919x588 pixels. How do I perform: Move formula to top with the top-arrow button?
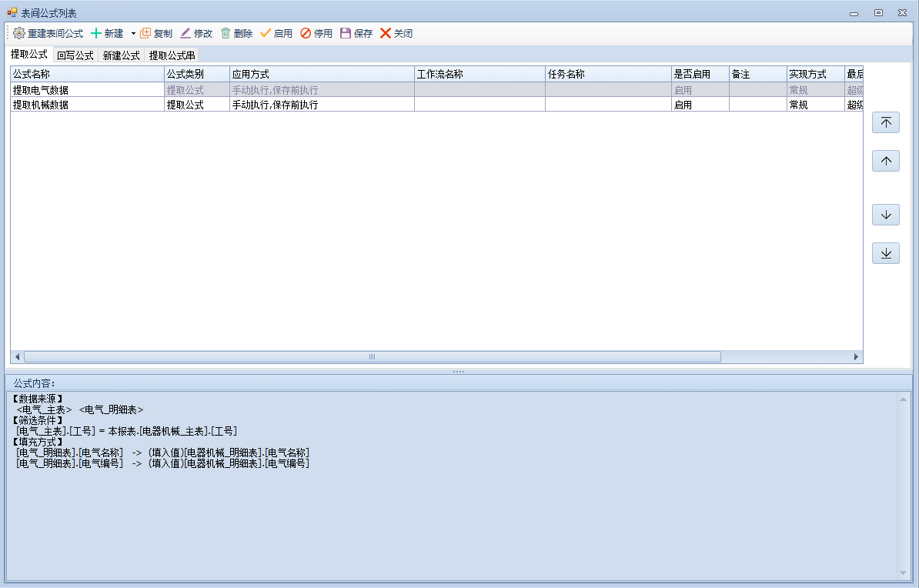tap(885, 122)
